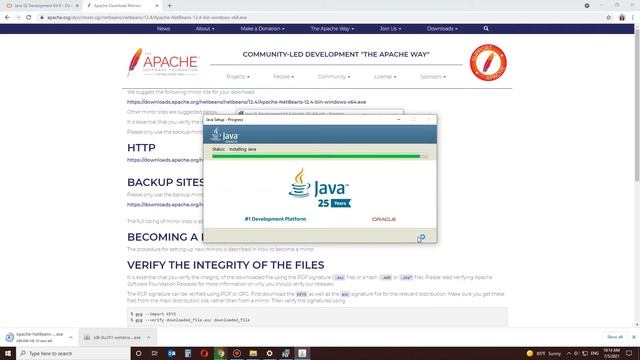Click the page vertical scrollbar thumb
The width and height of the screenshot is (640, 360).
click(x=637, y=104)
